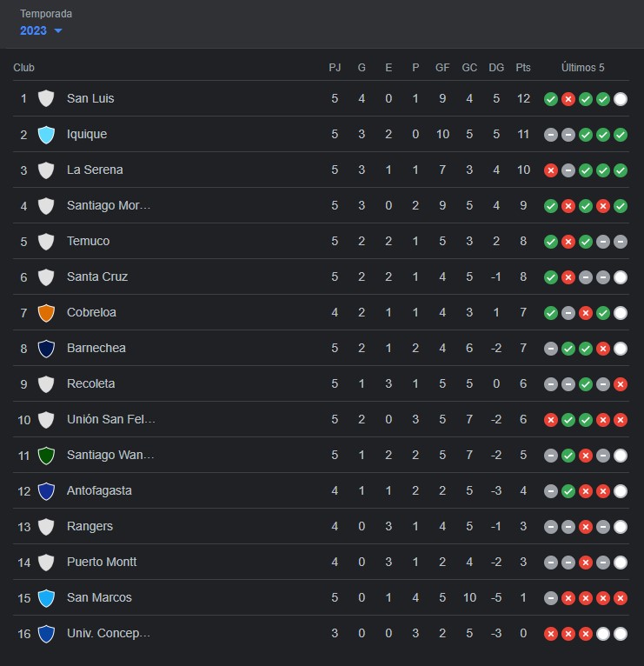This screenshot has width=644, height=666.
Task: Click the DG column header
Action: pos(496,68)
